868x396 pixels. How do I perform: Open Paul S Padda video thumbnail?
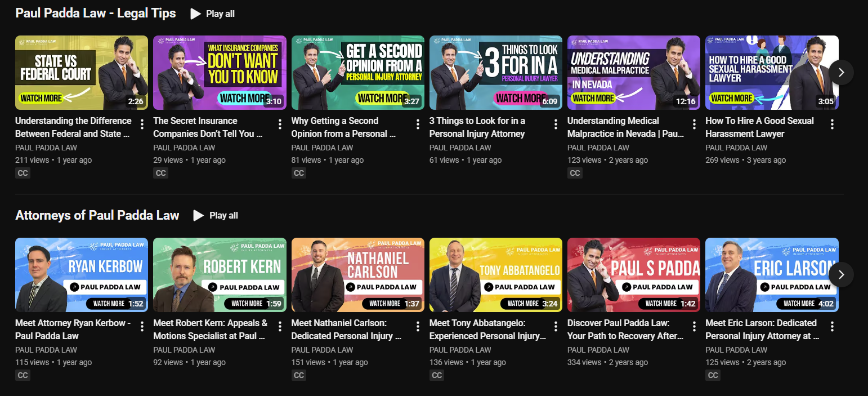coord(634,275)
